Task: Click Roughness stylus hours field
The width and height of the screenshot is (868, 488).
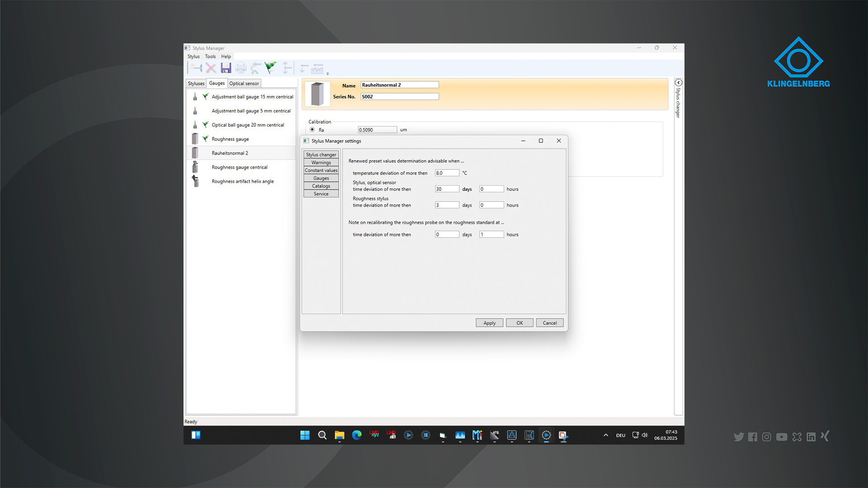Action: pos(491,205)
